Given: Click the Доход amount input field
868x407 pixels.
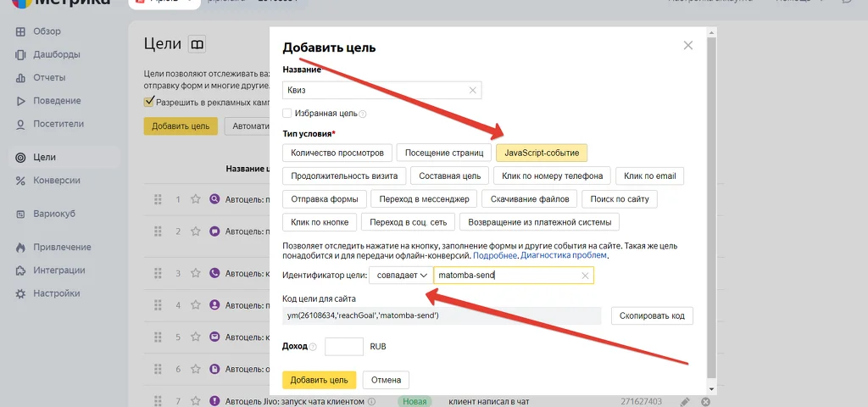Looking at the screenshot, I should 344,347.
